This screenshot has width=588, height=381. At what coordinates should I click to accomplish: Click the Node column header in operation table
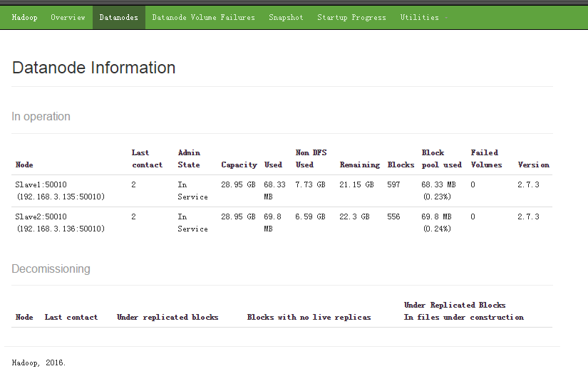(x=24, y=165)
